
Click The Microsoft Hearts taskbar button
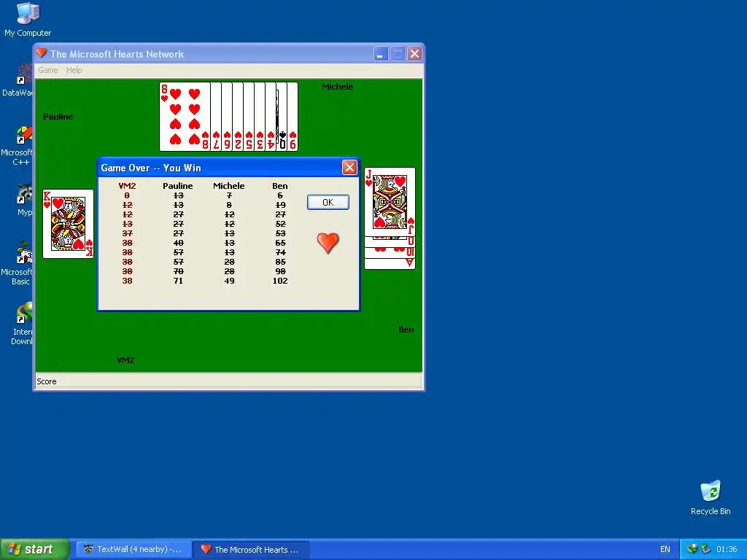251,549
